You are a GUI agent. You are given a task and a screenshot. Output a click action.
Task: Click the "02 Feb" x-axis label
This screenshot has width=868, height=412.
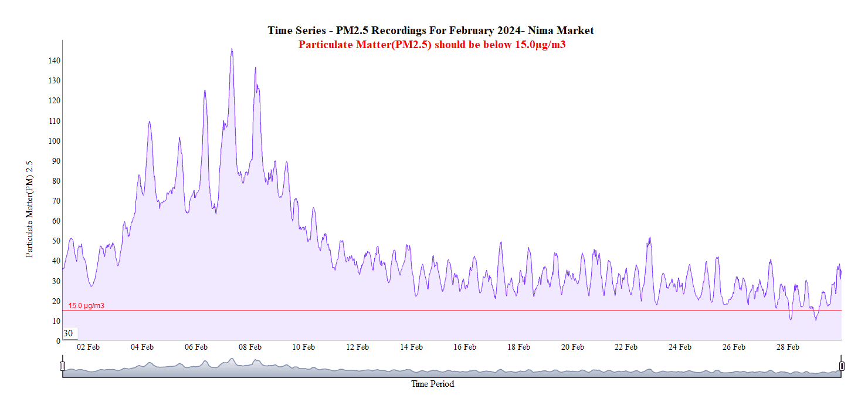coord(89,347)
